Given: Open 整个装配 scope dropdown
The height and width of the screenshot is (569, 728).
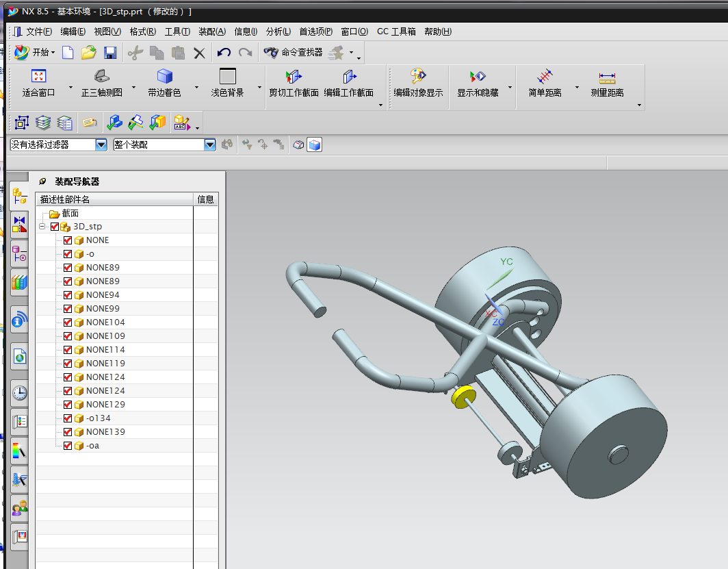Looking at the screenshot, I should tap(210, 144).
